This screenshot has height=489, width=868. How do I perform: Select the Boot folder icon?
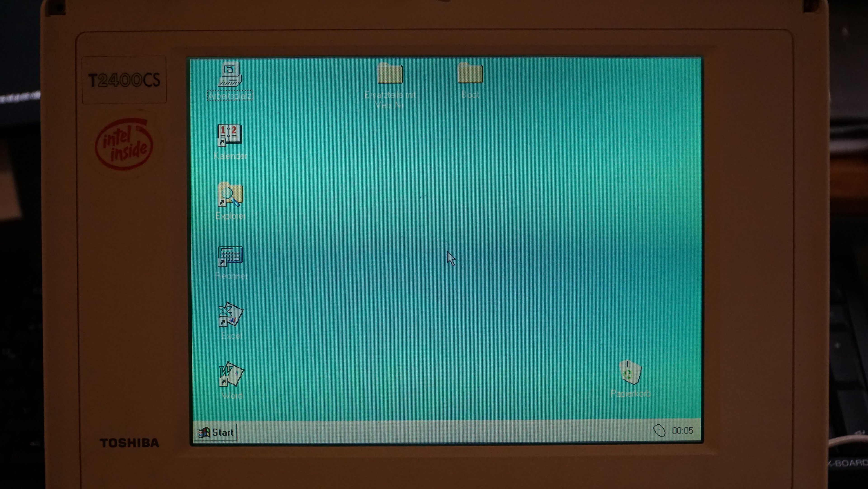click(470, 73)
